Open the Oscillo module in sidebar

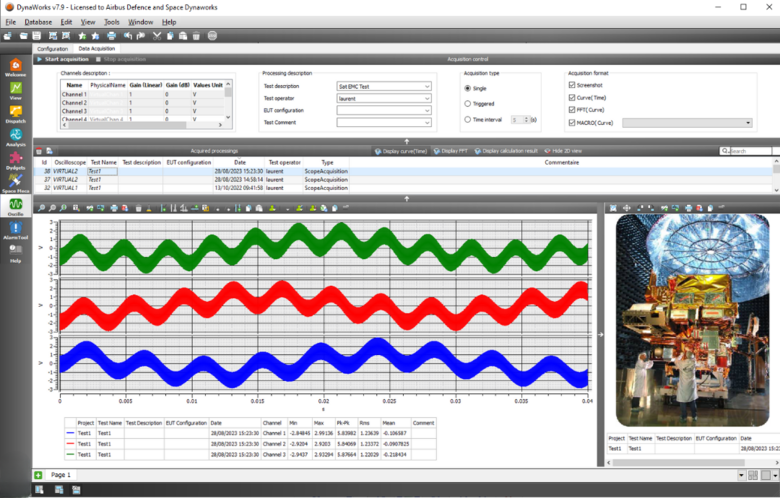(15, 206)
